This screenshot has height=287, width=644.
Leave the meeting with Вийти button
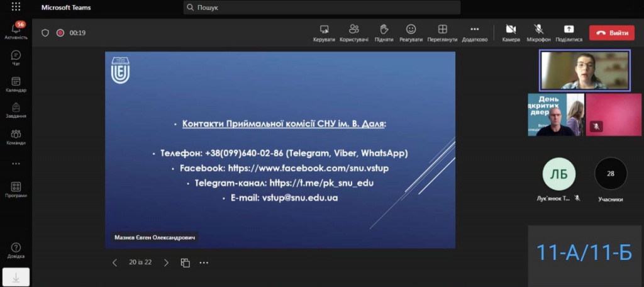point(611,33)
